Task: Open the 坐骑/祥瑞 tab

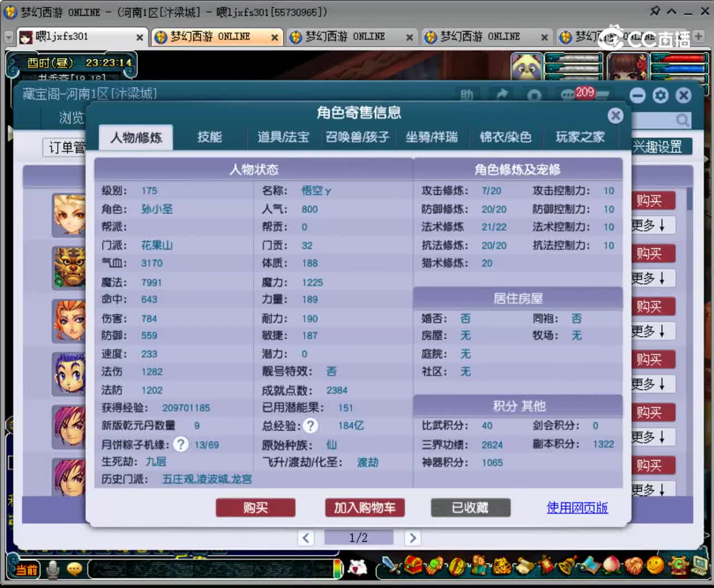Action: point(432,137)
